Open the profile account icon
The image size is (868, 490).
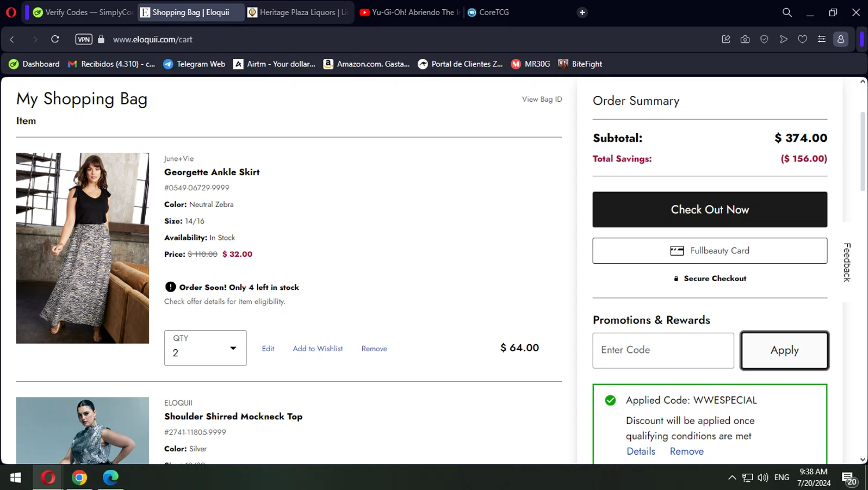[x=841, y=39]
